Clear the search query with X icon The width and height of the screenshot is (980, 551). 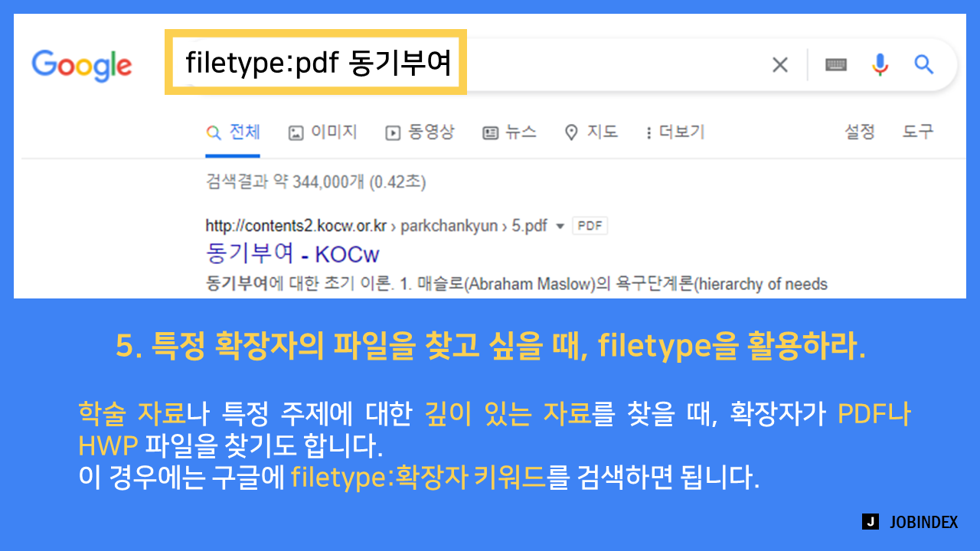click(779, 65)
